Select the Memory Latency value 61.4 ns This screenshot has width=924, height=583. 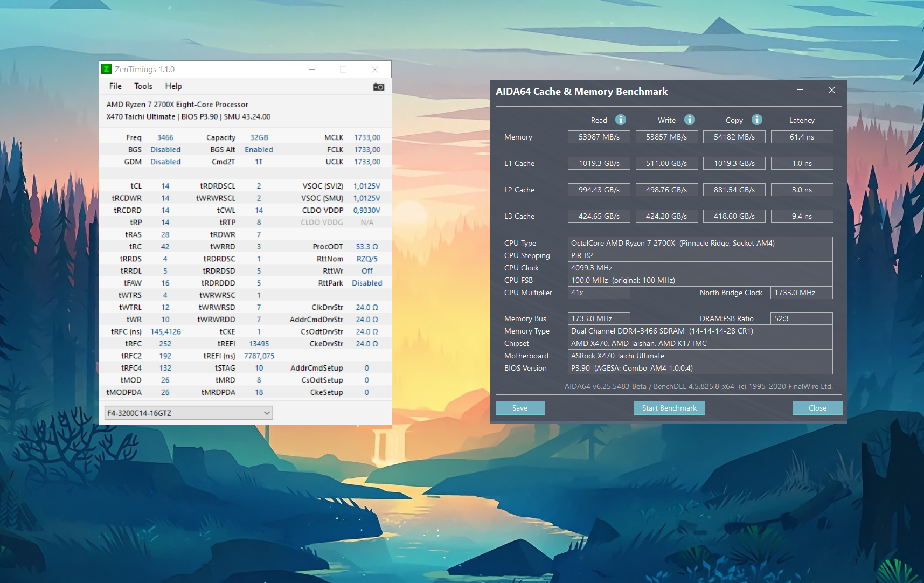[802, 137]
